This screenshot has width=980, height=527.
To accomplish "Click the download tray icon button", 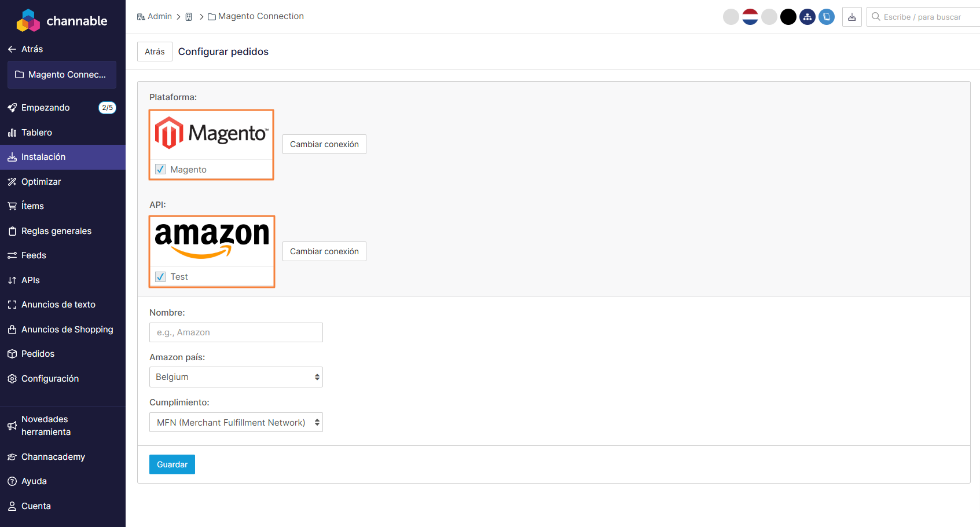I will point(852,17).
